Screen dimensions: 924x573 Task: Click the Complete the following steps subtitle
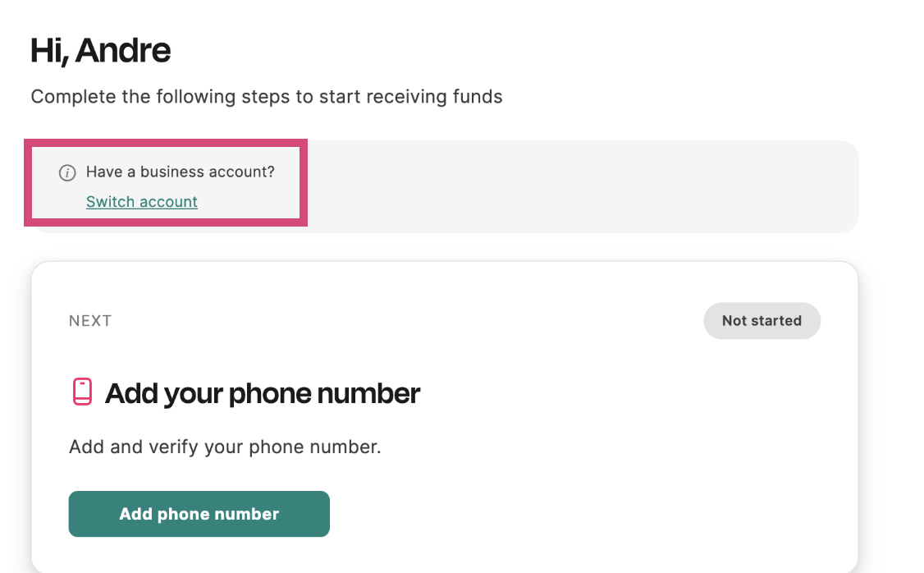(x=267, y=97)
